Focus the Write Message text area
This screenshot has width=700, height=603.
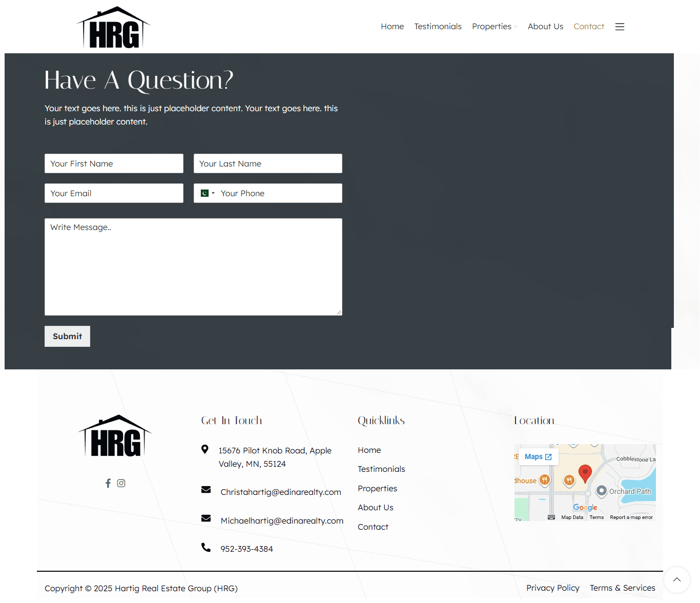pos(193,267)
